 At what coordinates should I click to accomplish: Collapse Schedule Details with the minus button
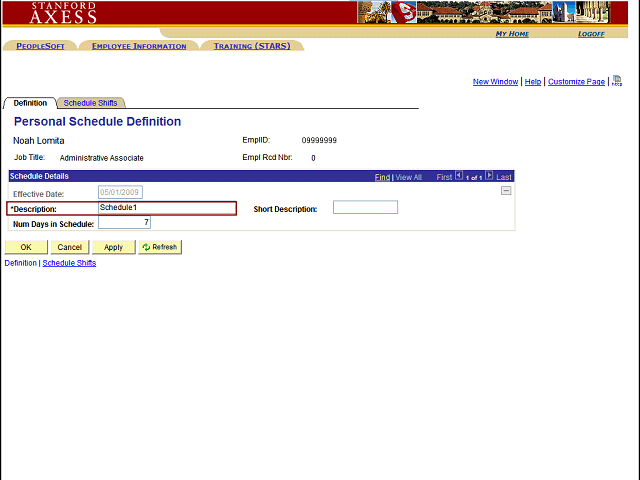pyautogui.click(x=506, y=191)
